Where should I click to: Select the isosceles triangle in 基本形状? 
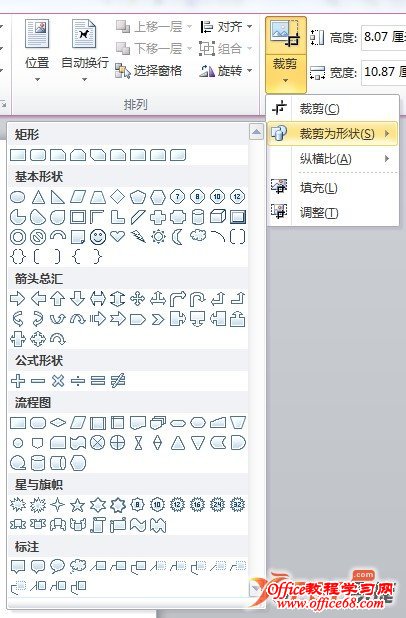tap(38, 197)
